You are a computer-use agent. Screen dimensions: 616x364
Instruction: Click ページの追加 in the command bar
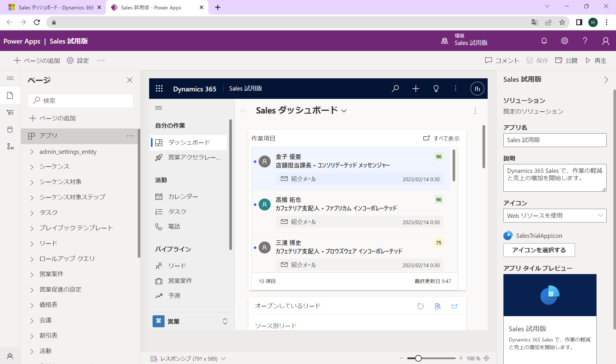[x=37, y=60]
